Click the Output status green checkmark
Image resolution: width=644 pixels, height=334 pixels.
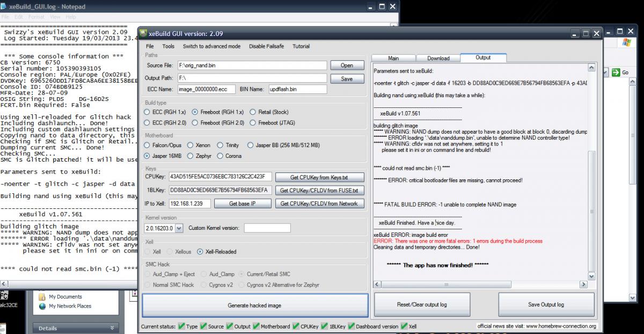pyautogui.click(x=230, y=326)
